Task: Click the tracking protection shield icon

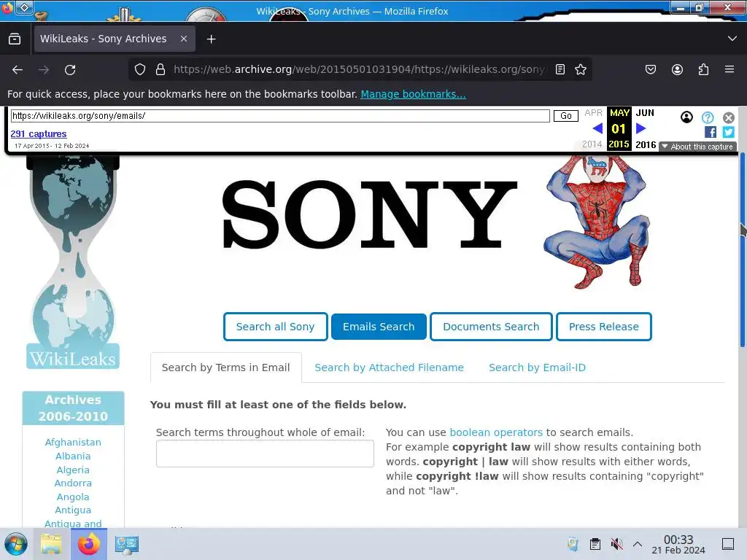Action: [139, 69]
